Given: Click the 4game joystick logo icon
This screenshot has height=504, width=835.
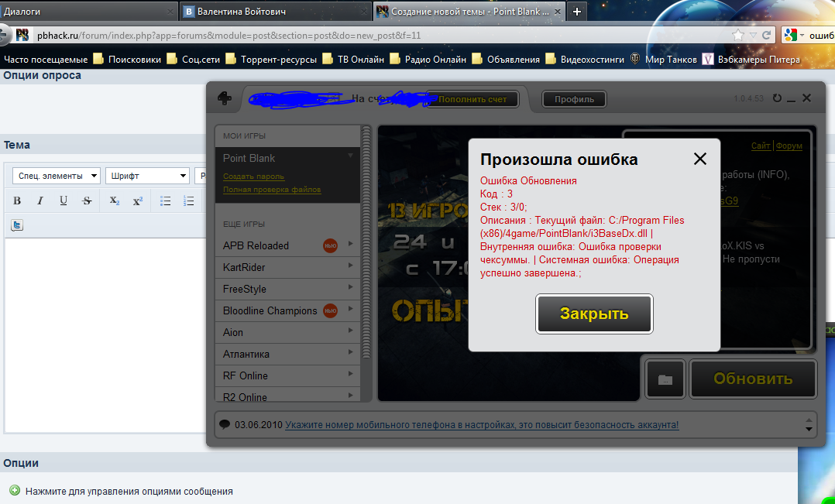Looking at the screenshot, I should click(x=224, y=98).
